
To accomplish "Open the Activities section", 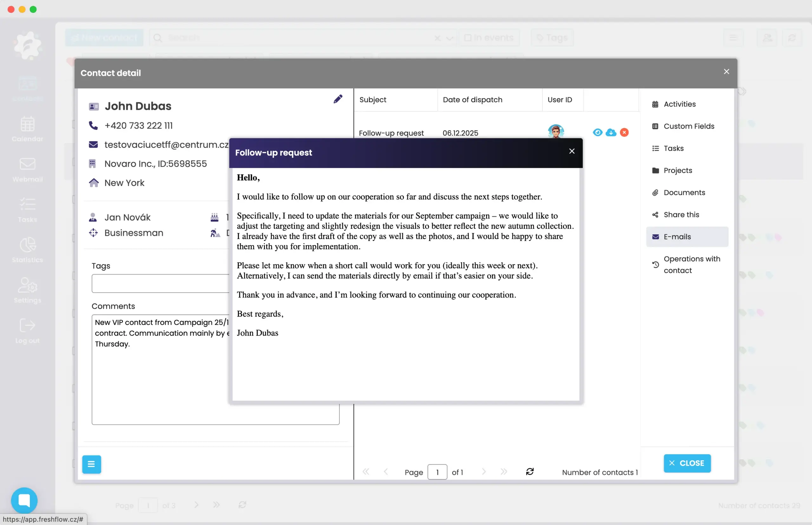I will 679,104.
